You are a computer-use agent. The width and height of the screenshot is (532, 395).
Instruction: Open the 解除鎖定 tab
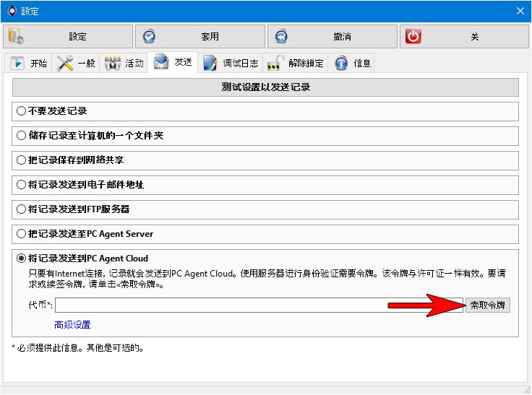[295, 63]
